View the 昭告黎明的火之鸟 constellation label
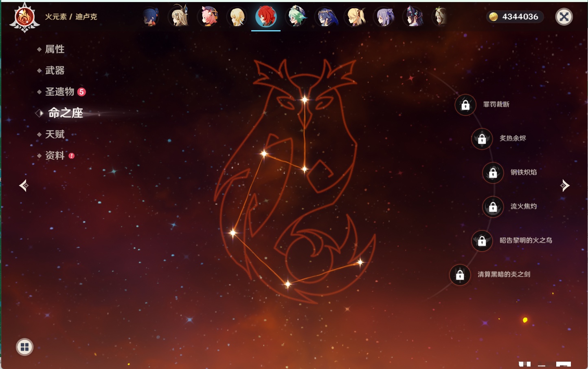 [526, 240]
